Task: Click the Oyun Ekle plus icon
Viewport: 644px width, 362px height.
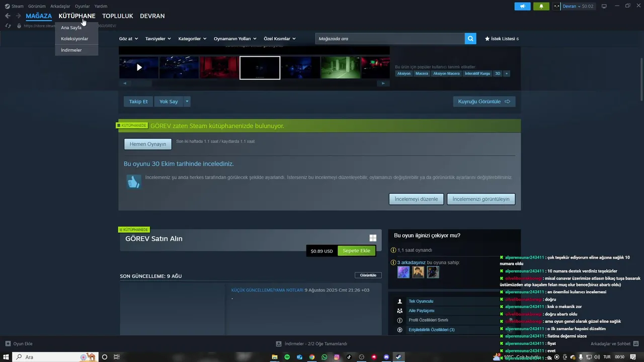Action: [8, 344]
